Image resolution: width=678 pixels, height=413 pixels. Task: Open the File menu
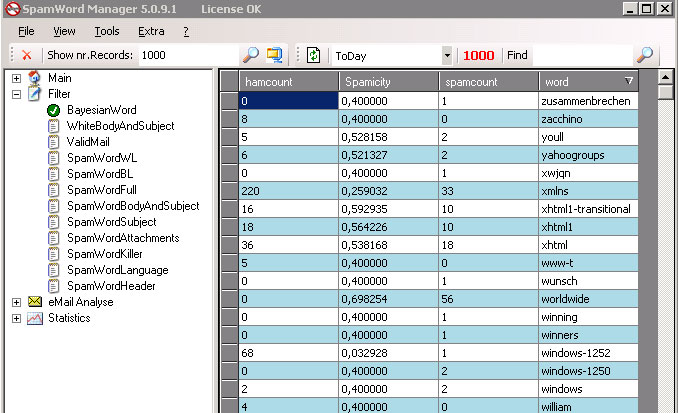click(x=26, y=31)
